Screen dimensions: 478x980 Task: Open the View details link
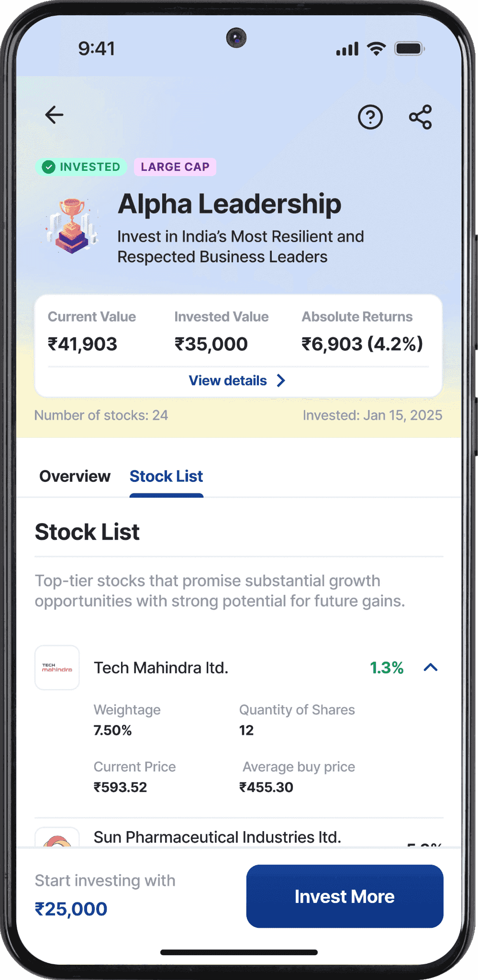click(x=228, y=380)
